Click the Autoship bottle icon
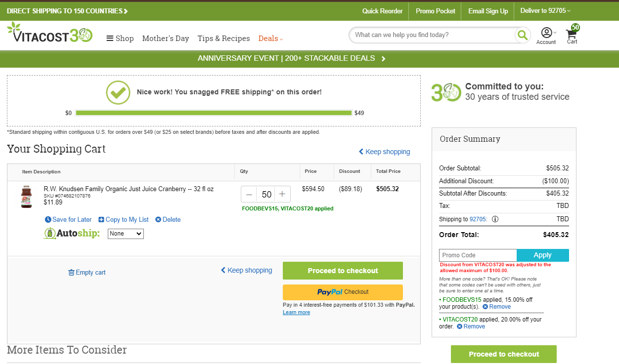 (49, 234)
